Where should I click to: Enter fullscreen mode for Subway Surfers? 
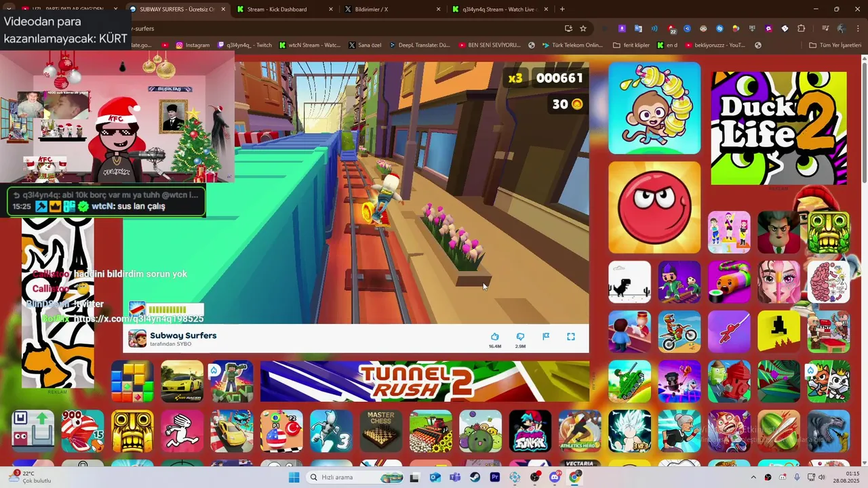coord(571,336)
